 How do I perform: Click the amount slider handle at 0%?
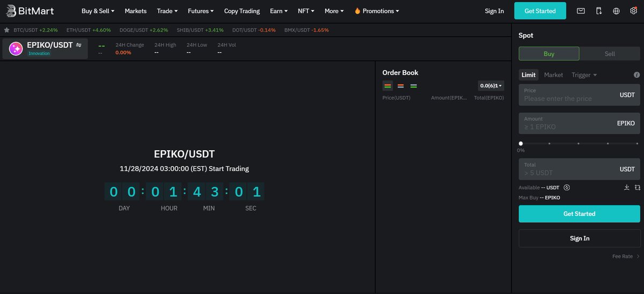tap(521, 143)
